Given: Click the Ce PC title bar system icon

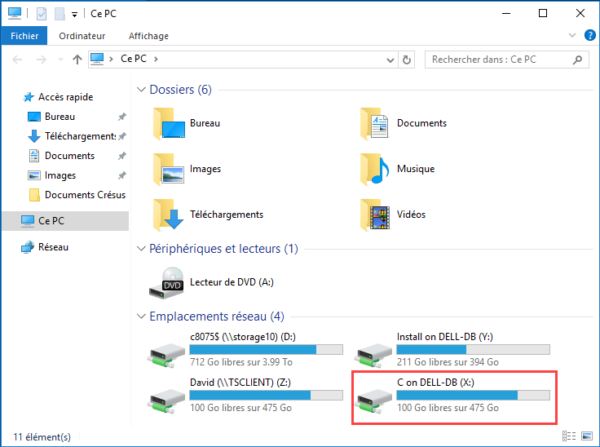Looking at the screenshot, I should [x=15, y=13].
